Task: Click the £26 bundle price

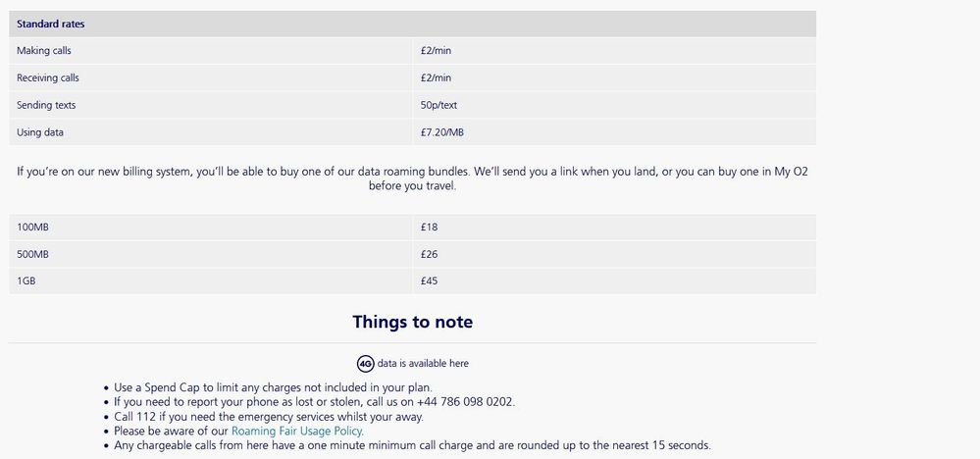Action: pyautogui.click(x=429, y=254)
